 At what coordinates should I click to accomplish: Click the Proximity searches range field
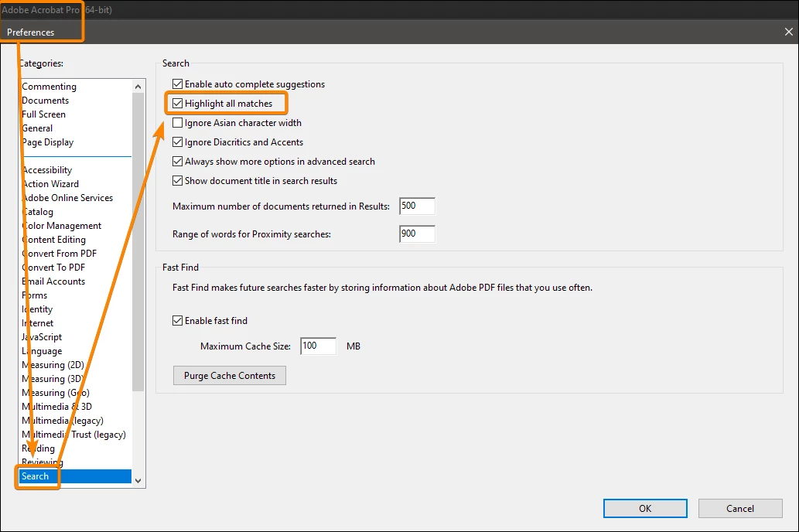pyautogui.click(x=417, y=234)
